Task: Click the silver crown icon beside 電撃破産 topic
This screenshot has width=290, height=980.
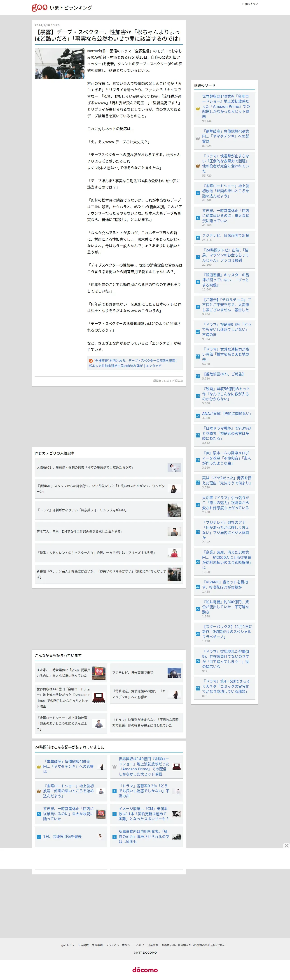Action: point(198,138)
